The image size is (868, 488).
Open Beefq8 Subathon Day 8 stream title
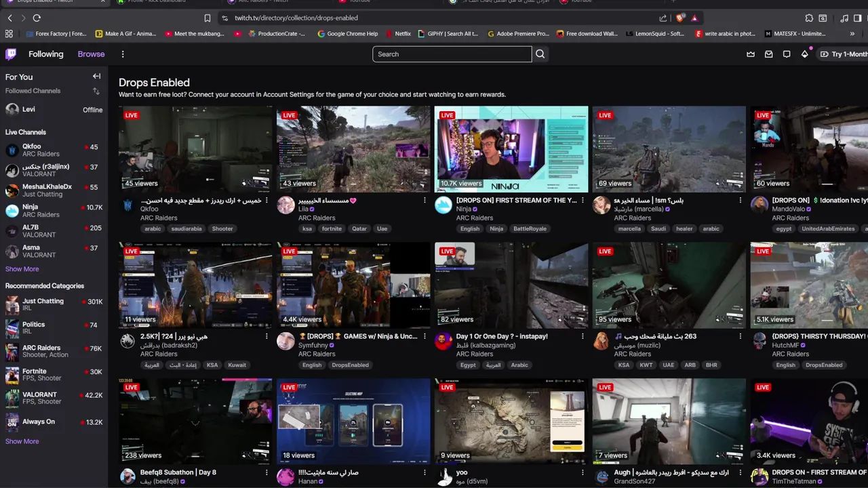(x=178, y=472)
